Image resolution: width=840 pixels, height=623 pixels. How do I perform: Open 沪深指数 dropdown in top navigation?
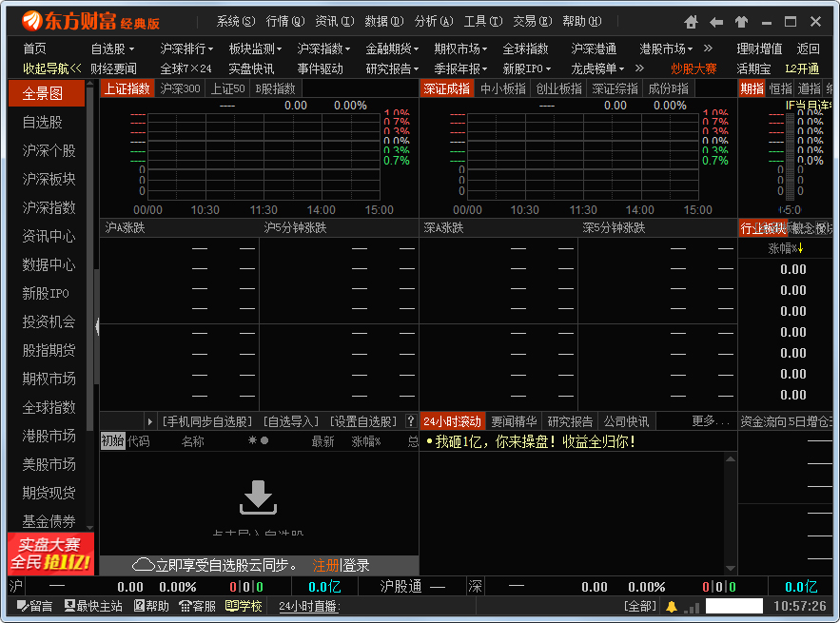(x=323, y=49)
